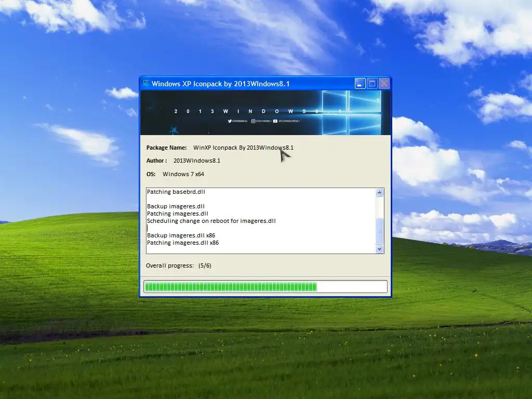Click the log scrollbar up arrow

point(379,193)
